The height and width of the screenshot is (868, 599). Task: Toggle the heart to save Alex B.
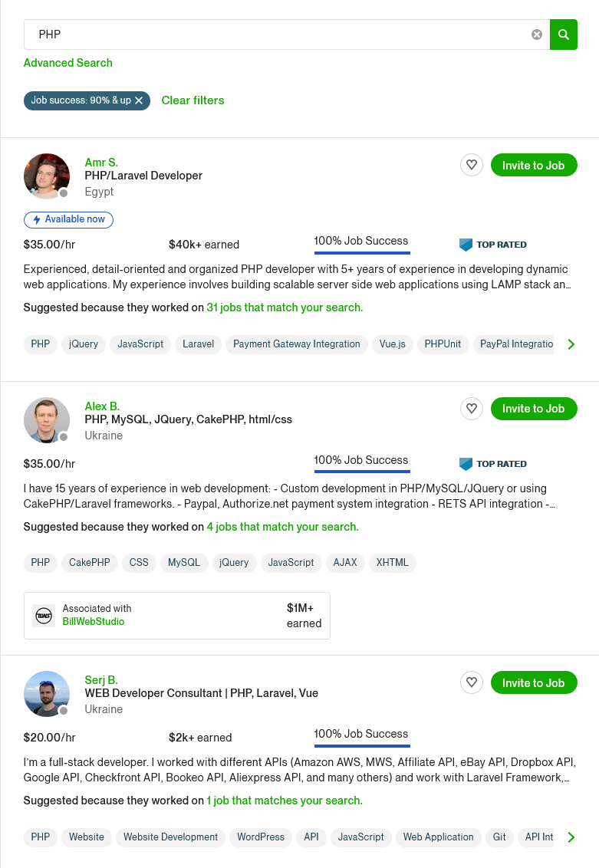[472, 409]
